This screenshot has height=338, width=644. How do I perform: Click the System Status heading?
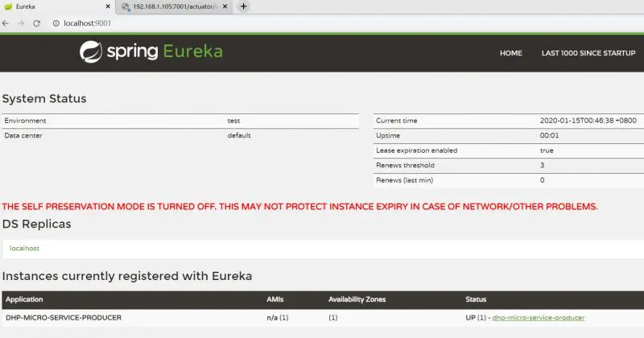click(x=44, y=98)
